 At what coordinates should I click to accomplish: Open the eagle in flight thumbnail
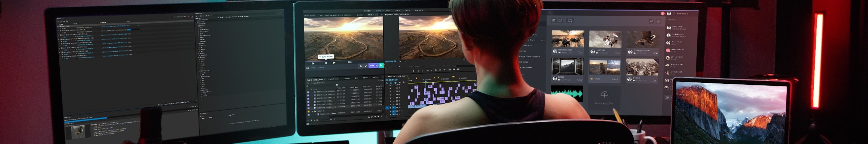(643, 39)
